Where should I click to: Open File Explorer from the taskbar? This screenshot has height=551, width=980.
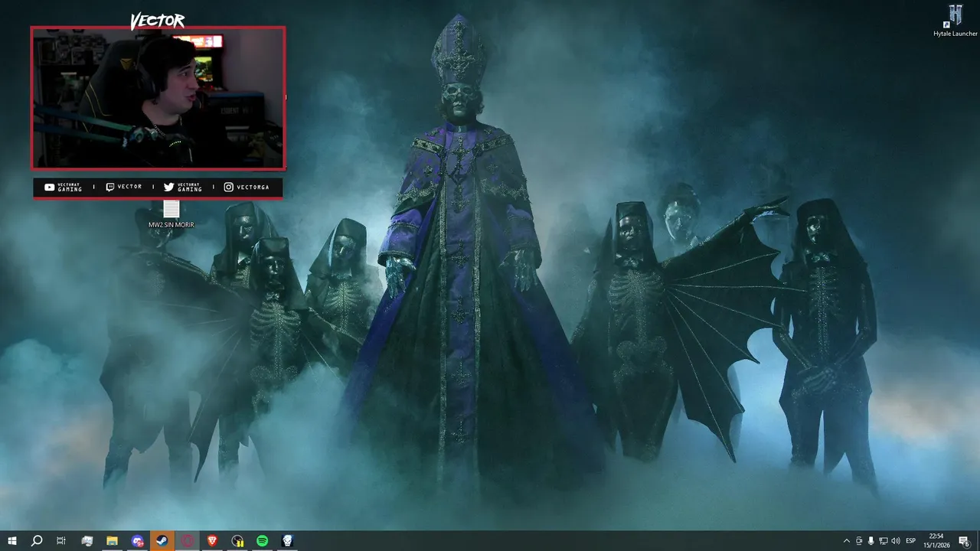pos(112,541)
